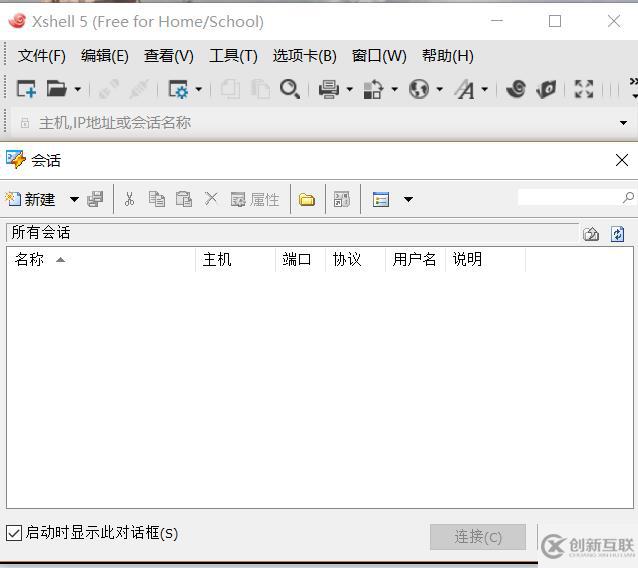Viewport: 638px width, 568px height.
Task: Expand the view mode dropdown arrow
Action: [x=408, y=199]
